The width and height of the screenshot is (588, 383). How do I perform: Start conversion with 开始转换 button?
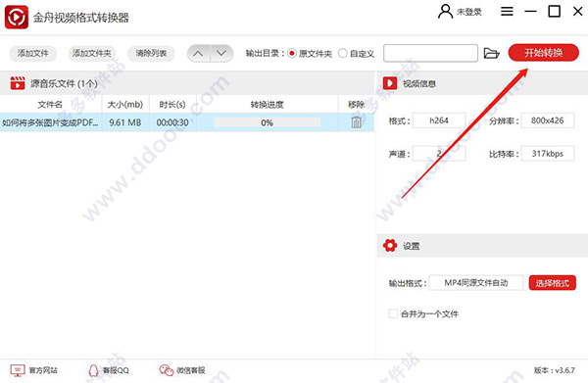pyautogui.click(x=543, y=53)
